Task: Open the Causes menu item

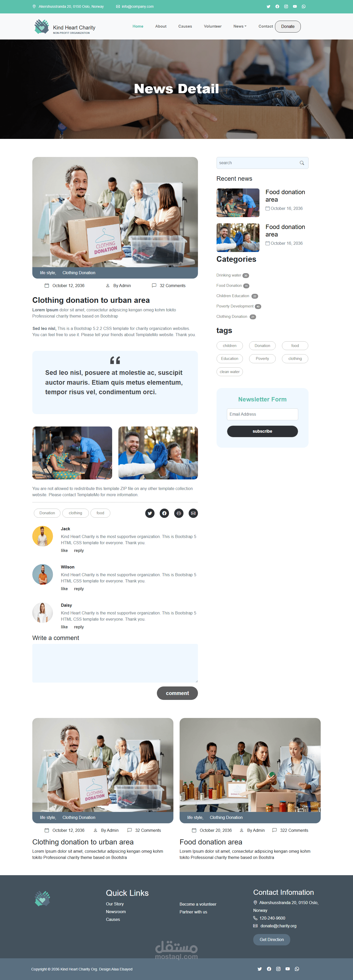Action: point(185,26)
